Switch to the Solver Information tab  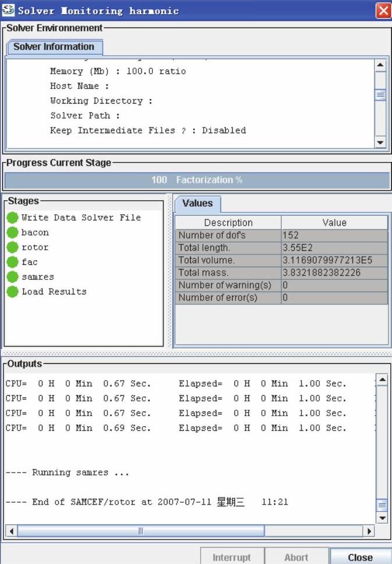pyautogui.click(x=54, y=47)
